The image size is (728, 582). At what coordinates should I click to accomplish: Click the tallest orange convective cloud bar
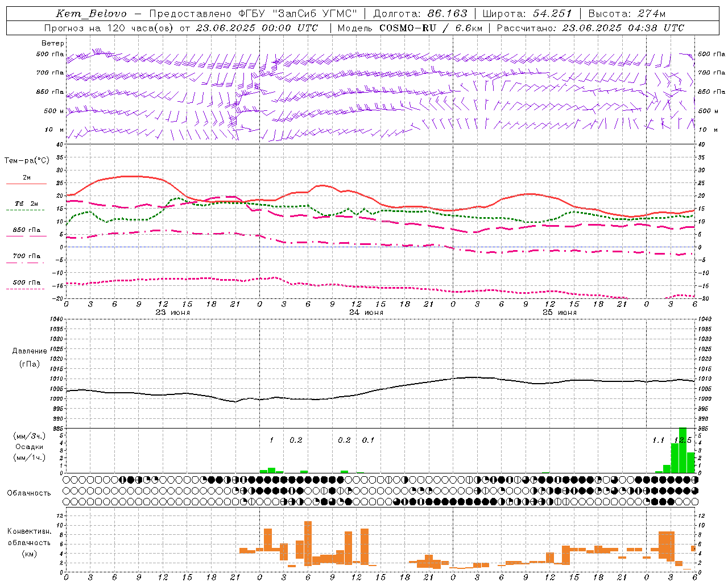coord(308,543)
